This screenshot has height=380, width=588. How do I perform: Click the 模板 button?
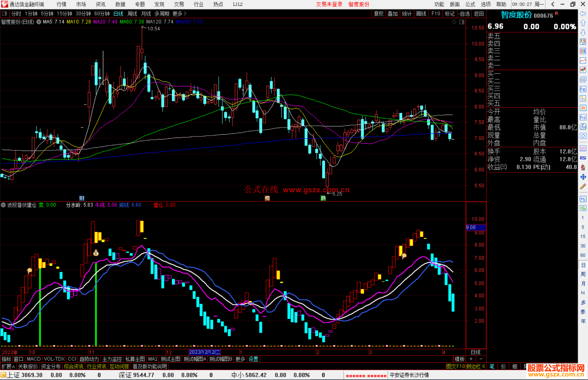(460, 359)
